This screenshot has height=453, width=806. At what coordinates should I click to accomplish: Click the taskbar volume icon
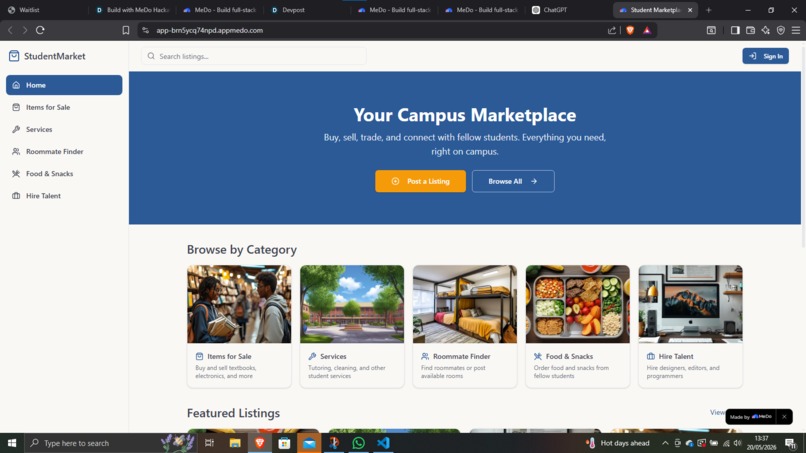tap(738, 443)
